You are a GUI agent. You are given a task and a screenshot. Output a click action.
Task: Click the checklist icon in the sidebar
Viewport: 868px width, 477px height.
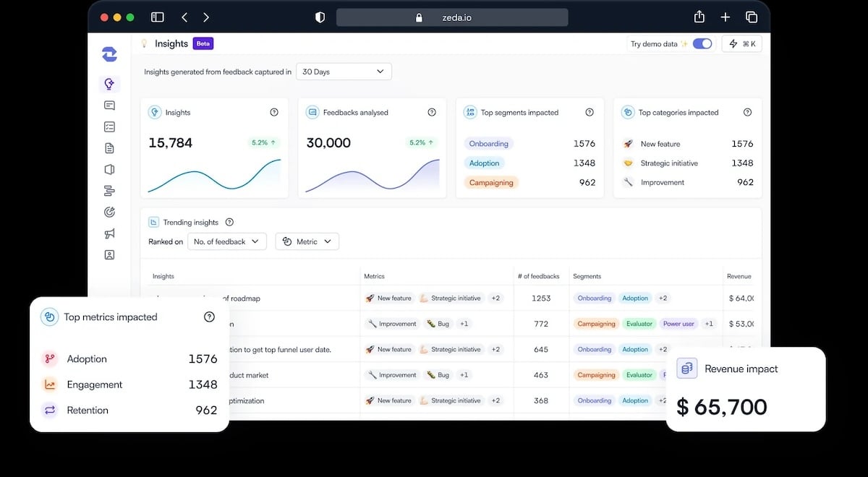click(x=109, y=126)
